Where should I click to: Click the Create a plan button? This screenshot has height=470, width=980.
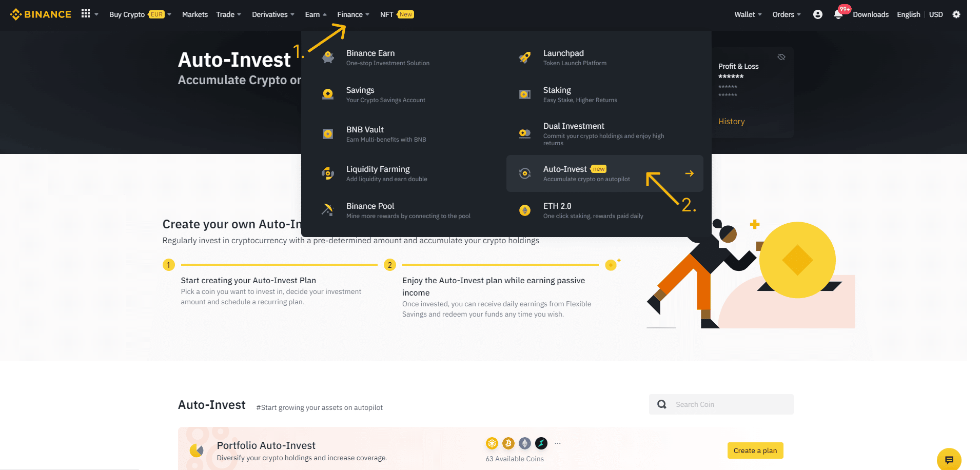755,451
